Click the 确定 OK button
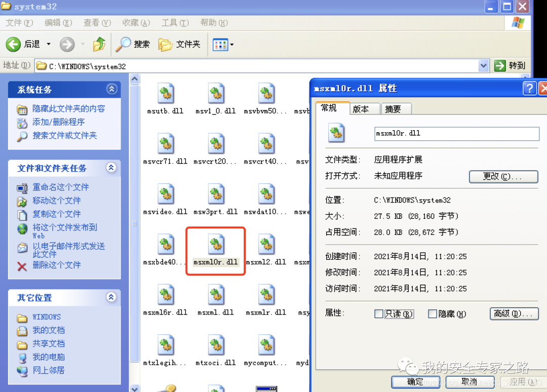This screenshot has height=392, width=547. [415, 382]
